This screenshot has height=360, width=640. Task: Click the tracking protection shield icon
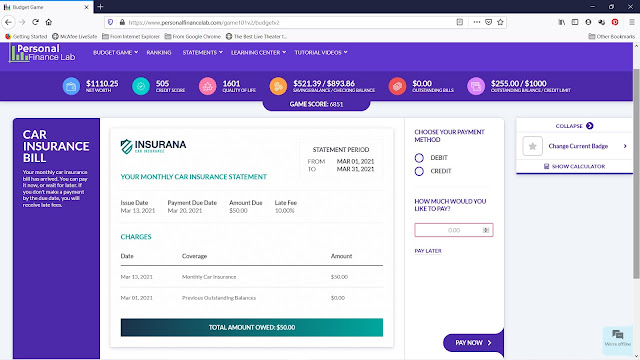click(x=110, y=22)
